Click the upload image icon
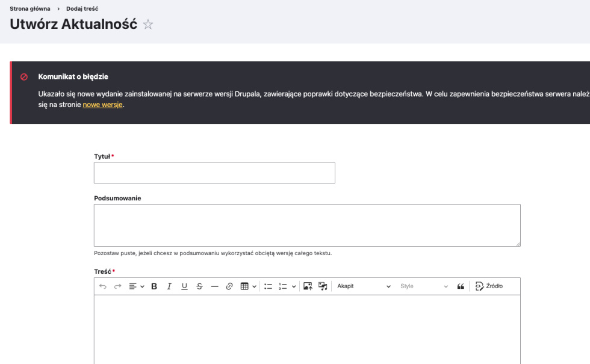This screenshot has height=364, width=590. tap(308, 286)
